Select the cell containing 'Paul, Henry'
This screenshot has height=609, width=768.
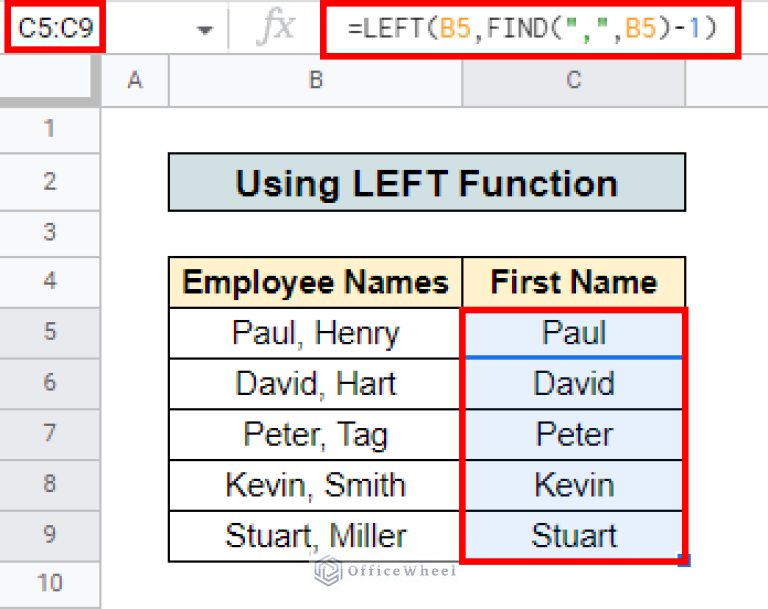point(315,333)
